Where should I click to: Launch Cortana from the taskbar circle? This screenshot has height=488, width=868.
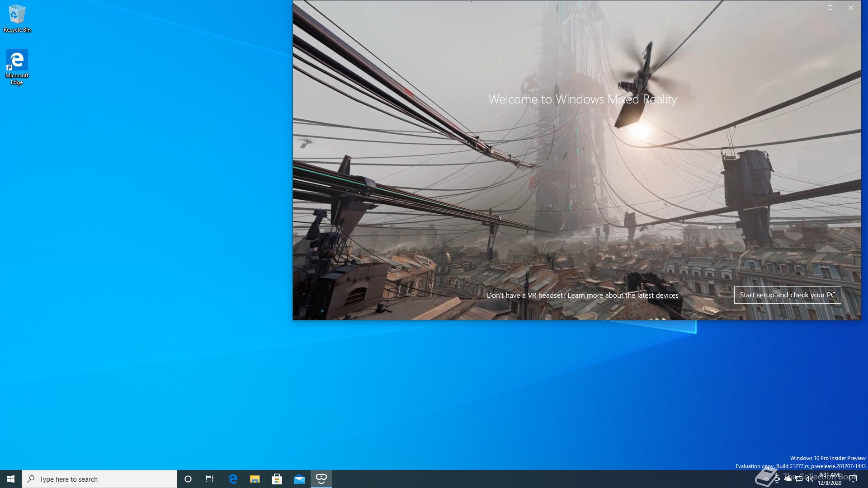[188, 479]
